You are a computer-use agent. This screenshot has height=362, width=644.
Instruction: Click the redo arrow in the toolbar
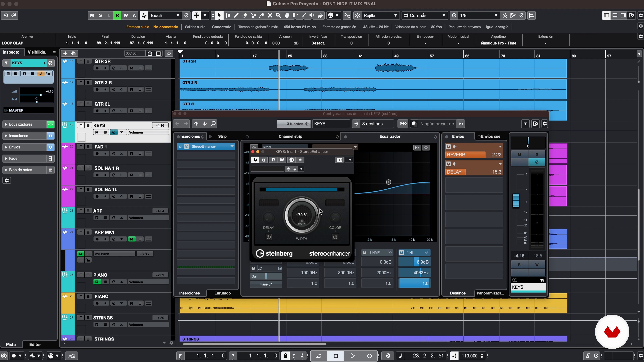point(14,15)
